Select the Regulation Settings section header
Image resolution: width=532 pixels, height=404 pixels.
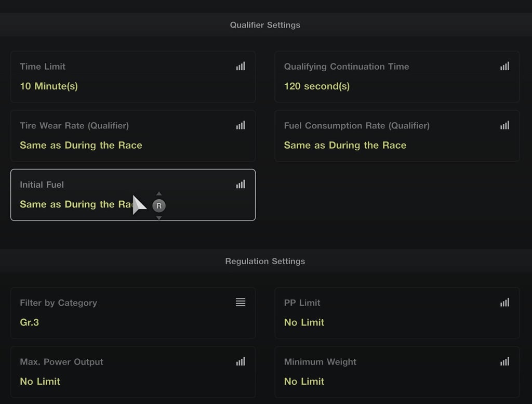[265, 261]
